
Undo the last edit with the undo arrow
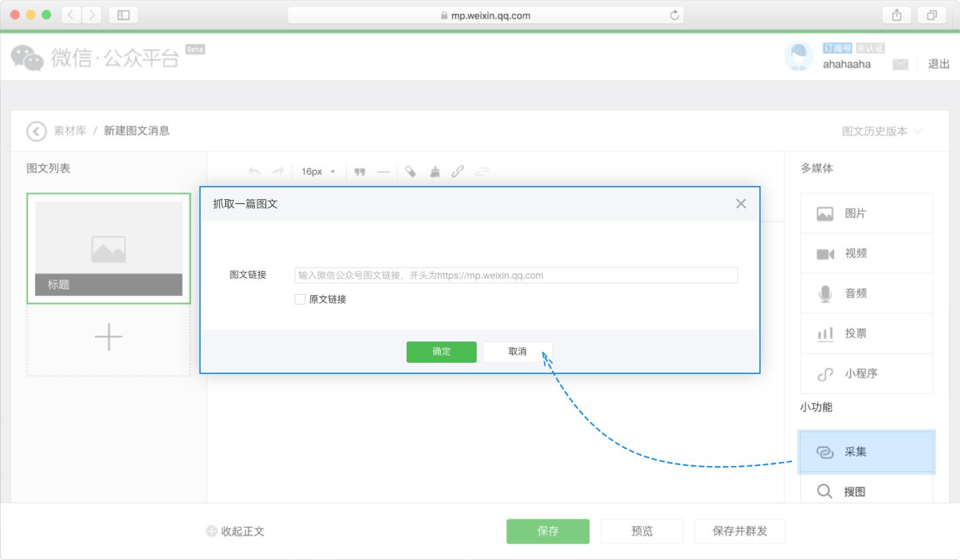[254, 171]
